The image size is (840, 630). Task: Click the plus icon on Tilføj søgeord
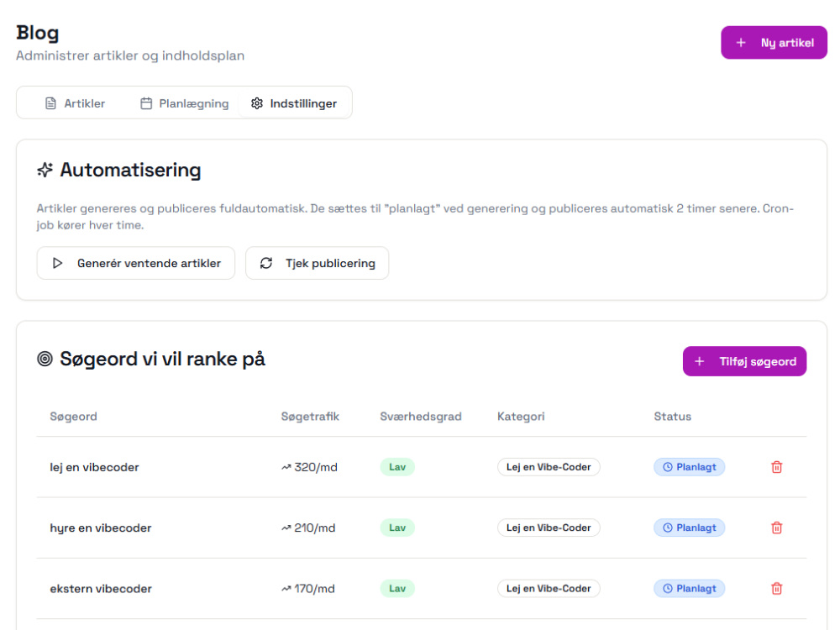(699, 361)
